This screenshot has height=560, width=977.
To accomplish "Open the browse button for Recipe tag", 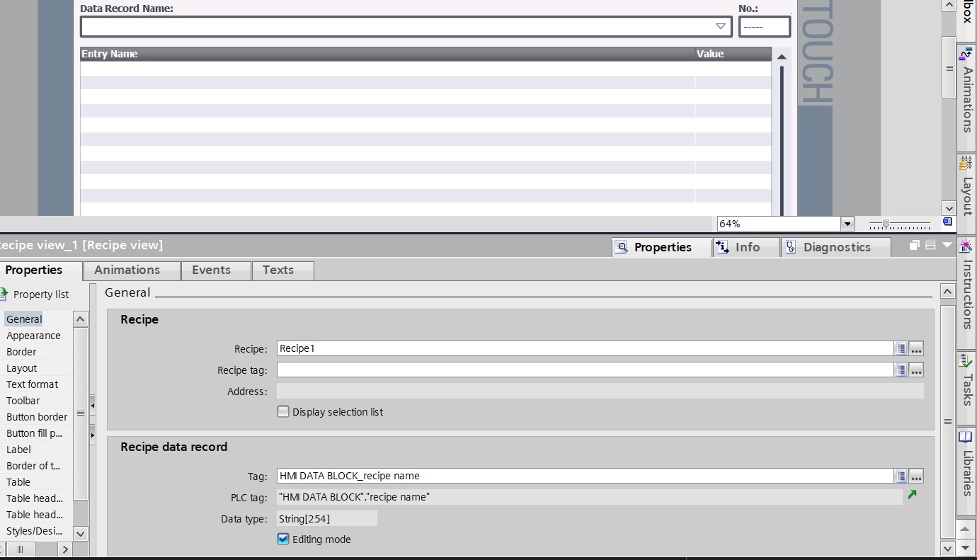I will click(x=916, y=370).
